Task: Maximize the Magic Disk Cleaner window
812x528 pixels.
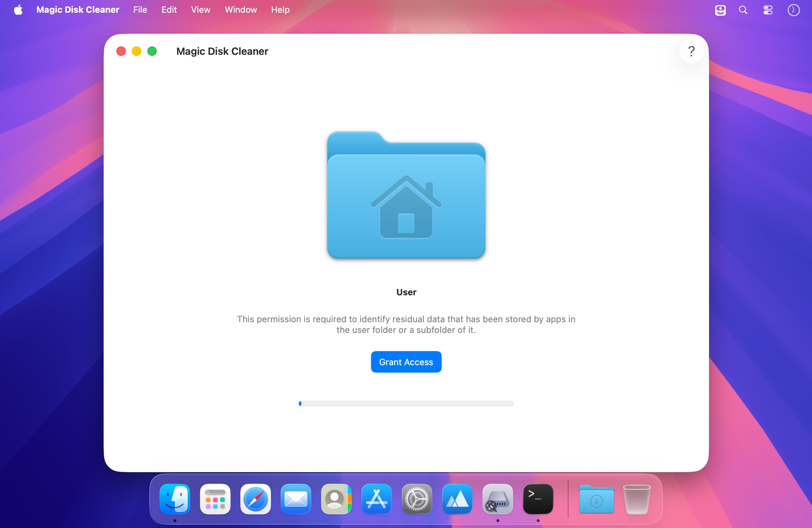Action: pos(152,51)
